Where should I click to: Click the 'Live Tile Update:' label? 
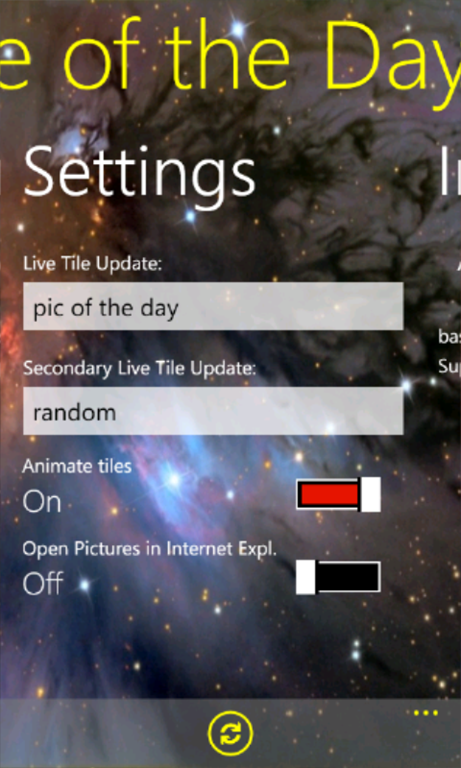[93, 264]
